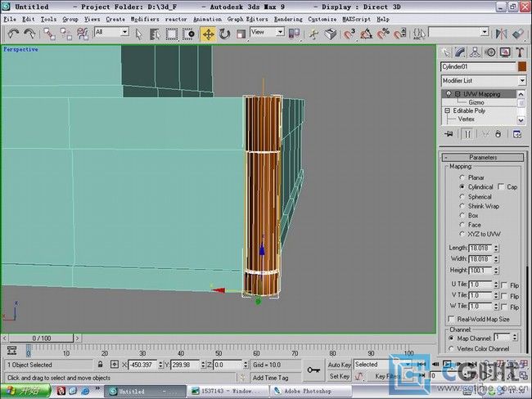Select Vertex Color Channel option
532x399 pixels.
pyautogui.click(x=451, y=348)
